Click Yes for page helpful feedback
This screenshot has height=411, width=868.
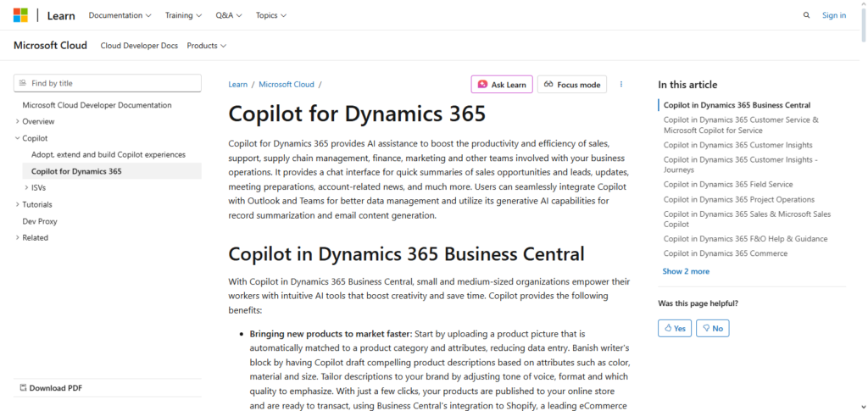[x=675, y=328]
